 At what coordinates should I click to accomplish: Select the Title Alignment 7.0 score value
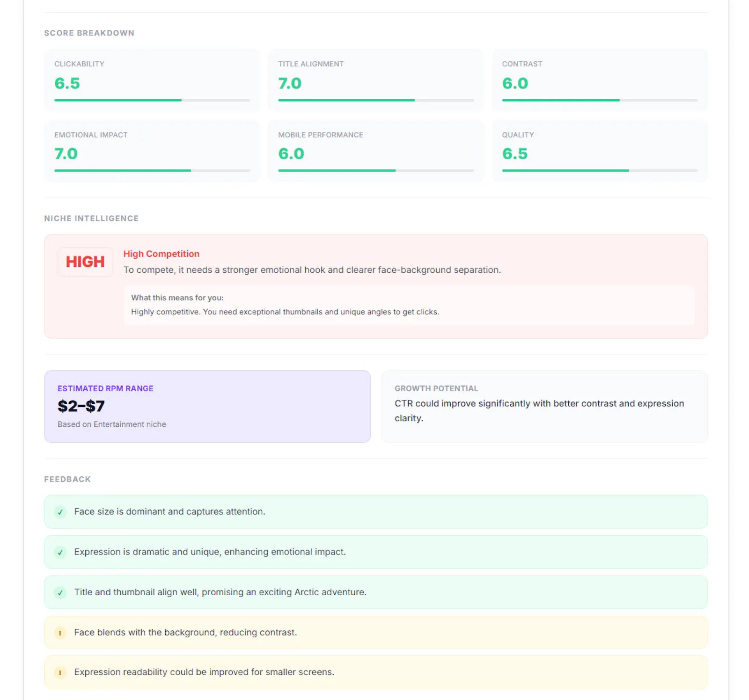(x=290, y=83)
